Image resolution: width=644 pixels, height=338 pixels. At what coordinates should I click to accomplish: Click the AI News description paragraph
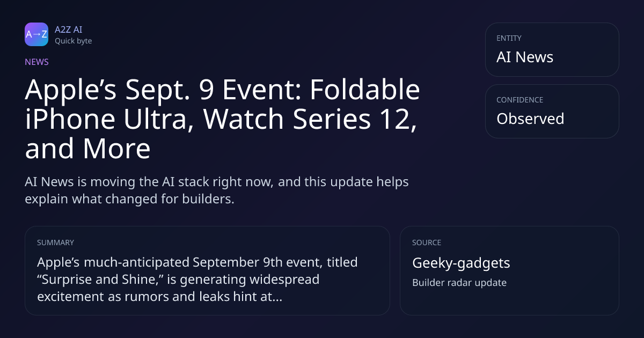217,190
